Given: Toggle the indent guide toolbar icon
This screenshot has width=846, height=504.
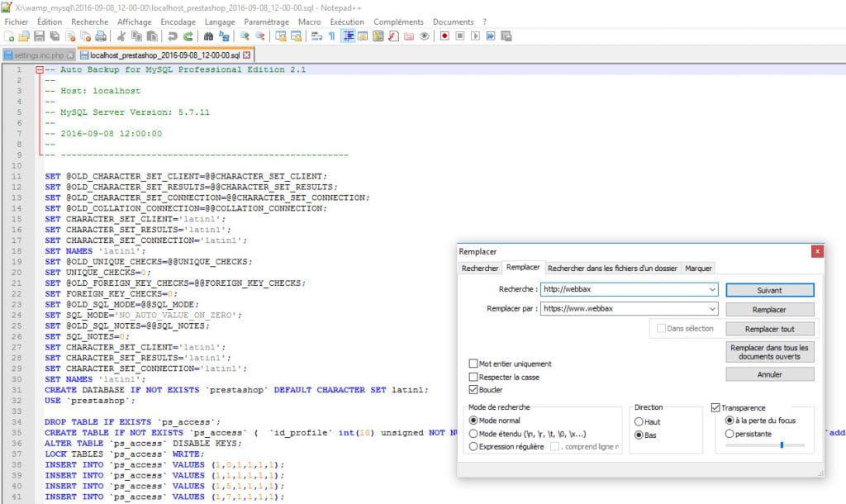Looking at the screenshot, I should coord(349,36).
